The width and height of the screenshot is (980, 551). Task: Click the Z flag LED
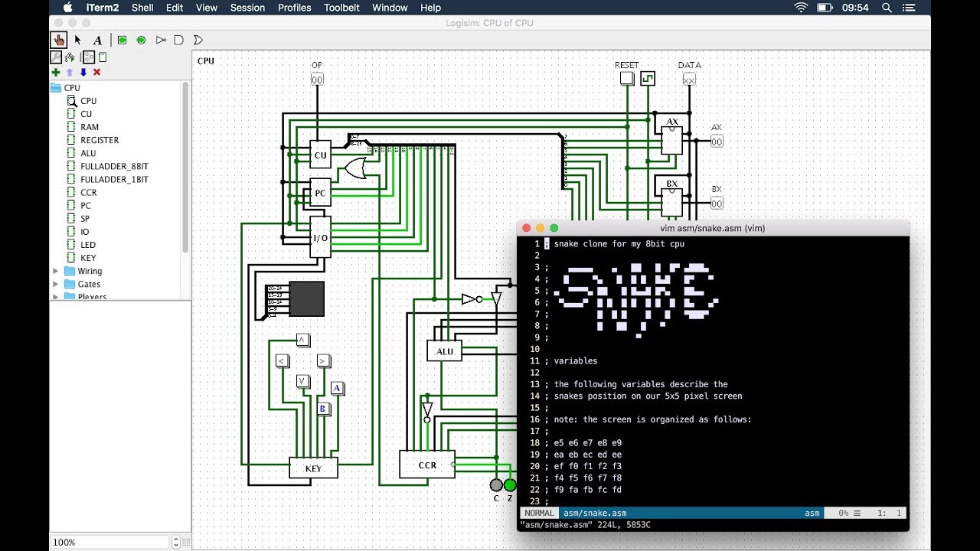tap(510, 485)
